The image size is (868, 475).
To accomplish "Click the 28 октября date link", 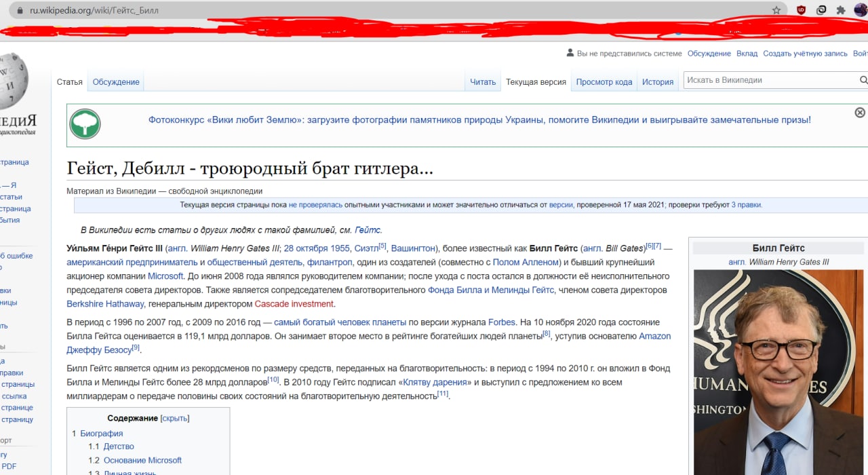I will pos(306,248).
